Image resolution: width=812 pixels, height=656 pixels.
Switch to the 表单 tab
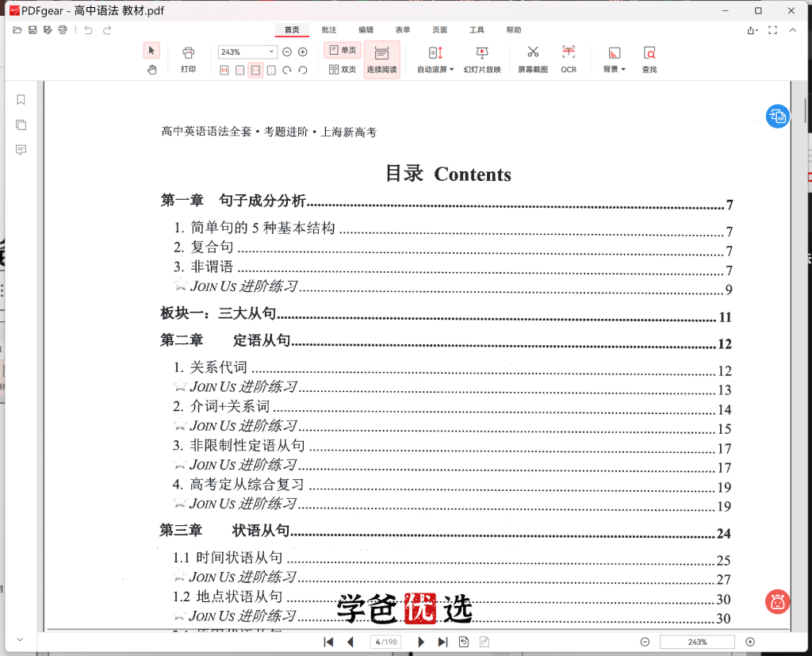tap(403, 30)
